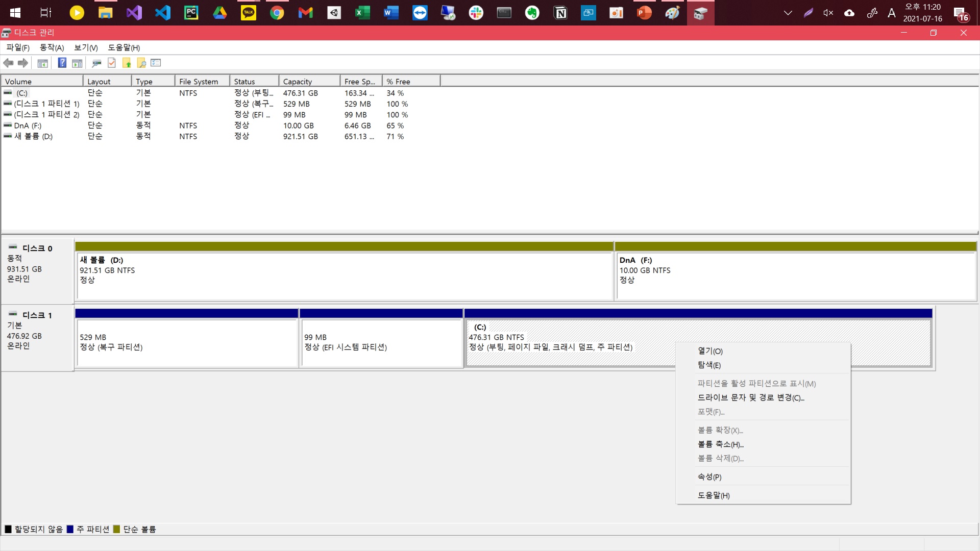Click the red checkmark document toolbar icon

(112, 63)
